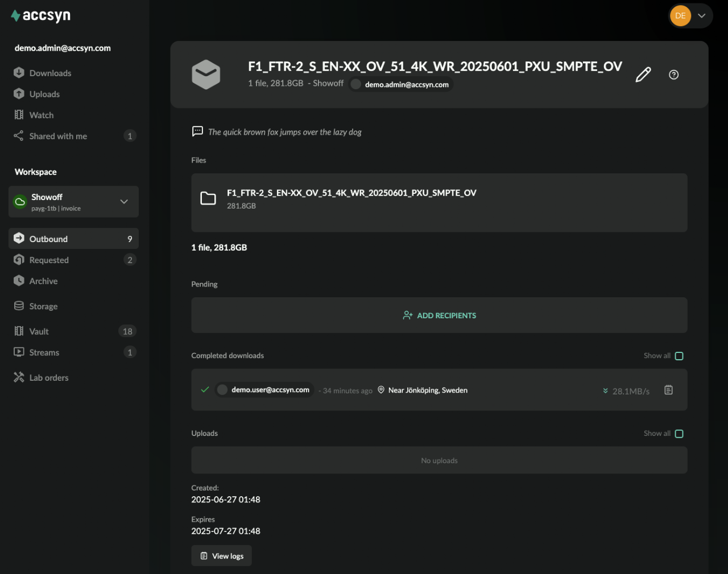Image resolution: width=728 pixels, height=574 pixels.
Task: Click the comment speech bubble icon
Action: coord(197,131)
